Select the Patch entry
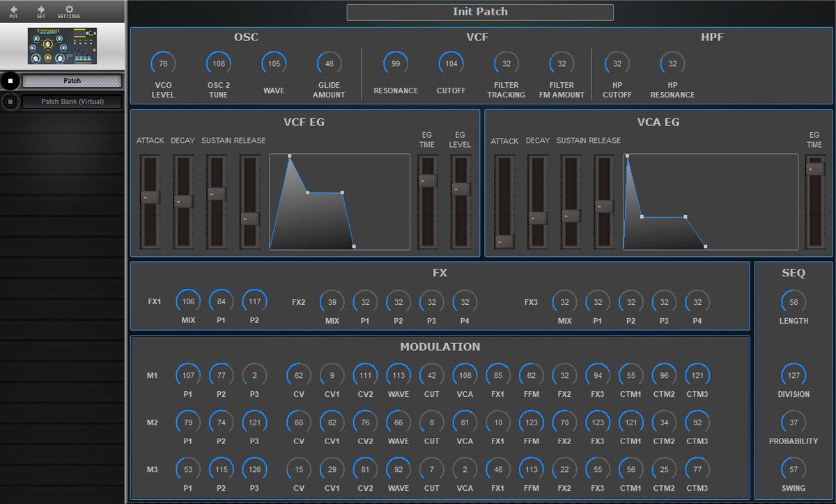Viewport: 836px width, 504px height. tap(72, 81)
